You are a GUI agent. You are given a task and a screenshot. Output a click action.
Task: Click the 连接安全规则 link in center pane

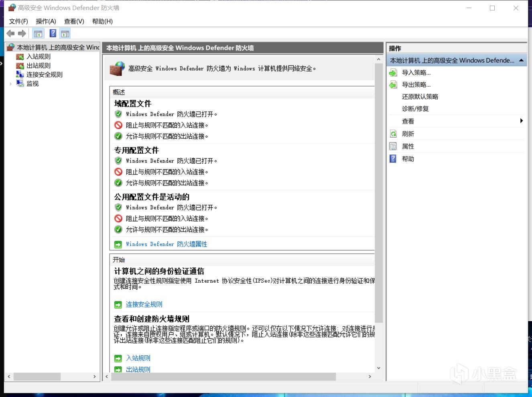(x=144, y=305)
